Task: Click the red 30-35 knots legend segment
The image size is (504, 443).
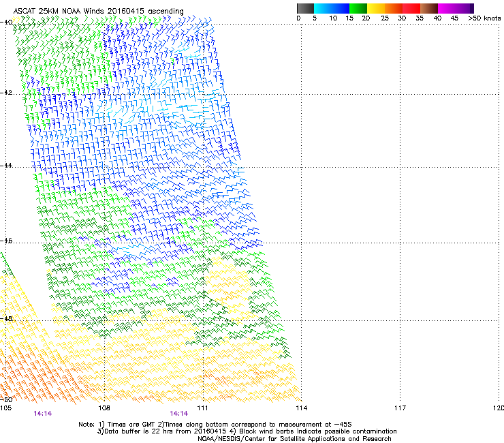Action: click(411, 8)
